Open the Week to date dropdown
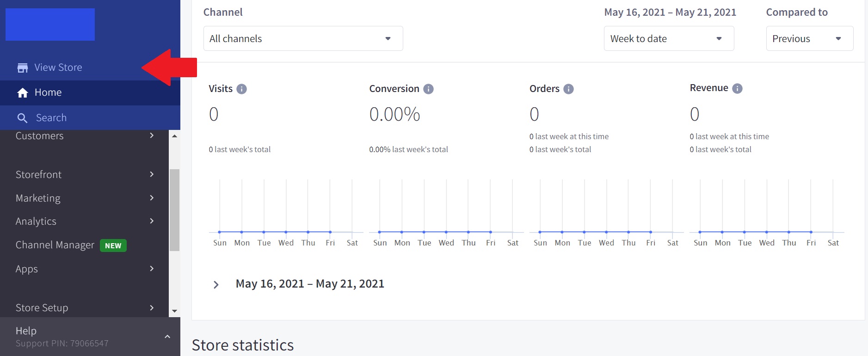Image resolution: width=868 pixels, height=356 pixels. [x=668, y=38]
